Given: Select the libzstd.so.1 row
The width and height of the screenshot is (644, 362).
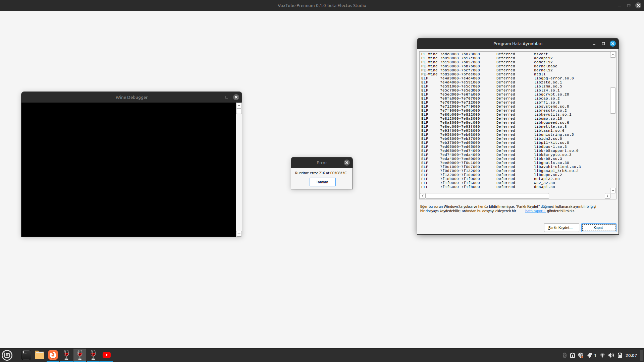Looking at the screenshot, I should pyautogui.click(x=492, y=82).
